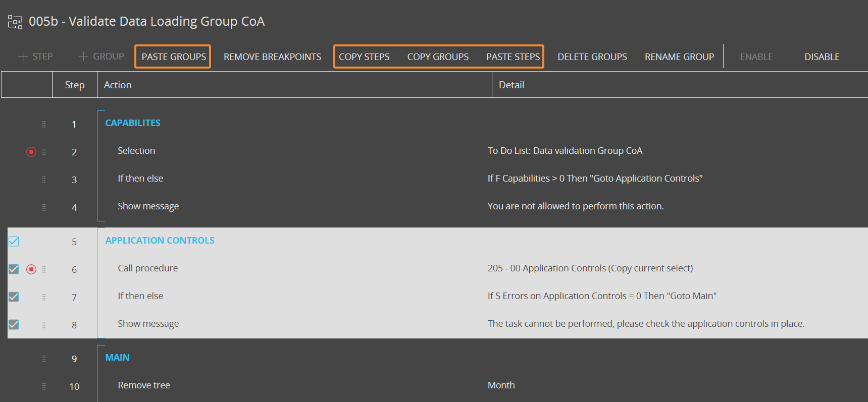The width and height of the screenshot is (868, 402).
Task: Select step 7 If then else row
Action: pos(140,296)
